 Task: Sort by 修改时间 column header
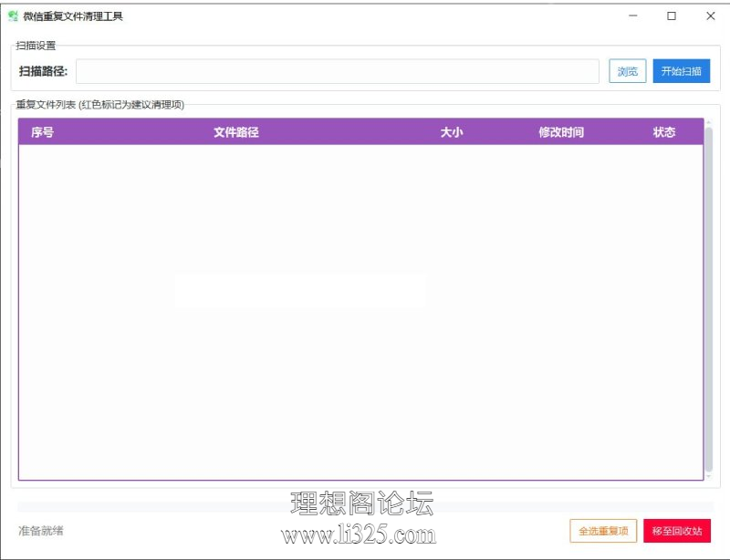pyautogui.click(x=561, y=132)
